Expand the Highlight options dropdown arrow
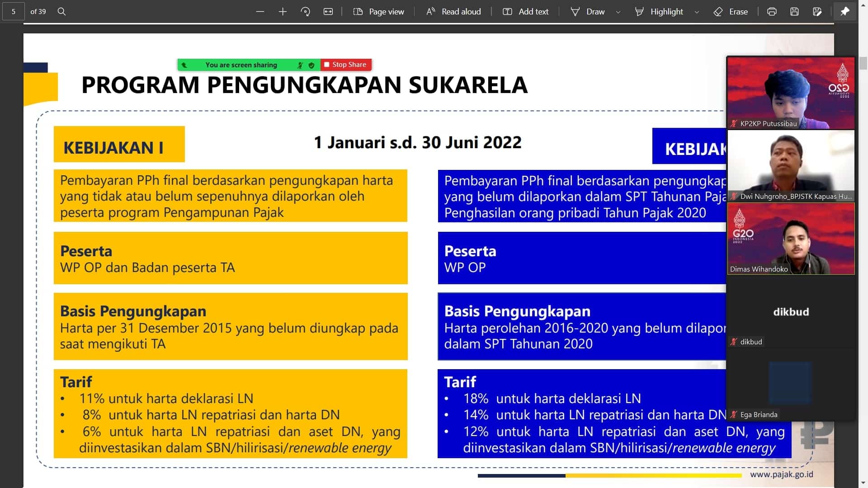Image resolution: width=868 pixels, height=488 pixels. click(x=697, y=12)
